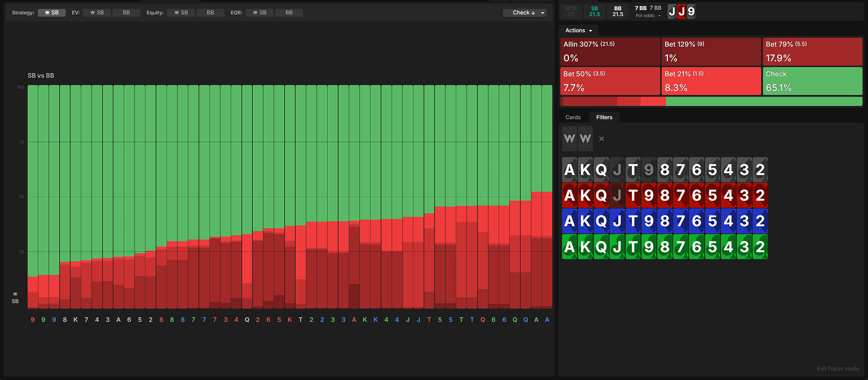Switch Equity view to BB
This screenshot has width=868, height=380.
210,12
